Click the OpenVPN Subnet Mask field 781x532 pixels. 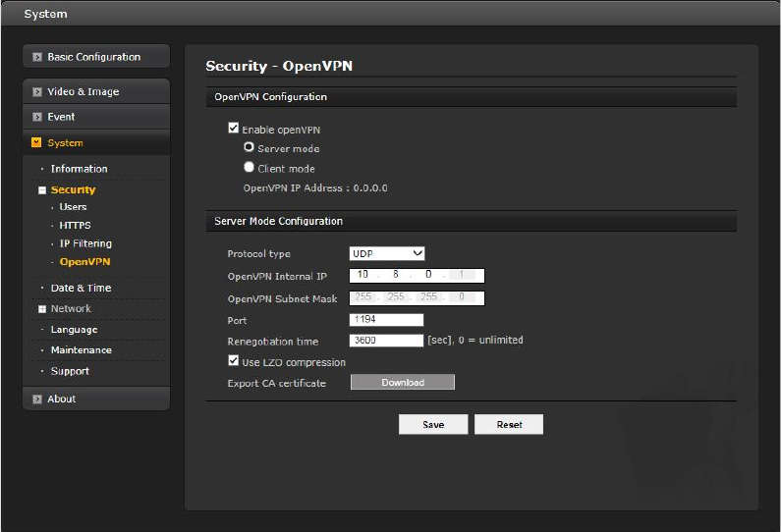(417, 298)
